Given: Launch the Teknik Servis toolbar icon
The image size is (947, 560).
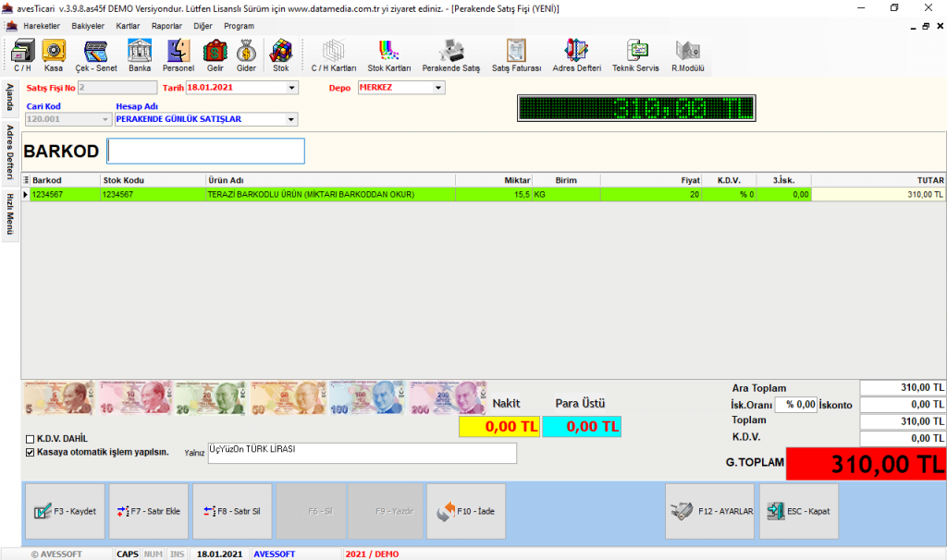Looking at the screenshot, I should [x=635, y=55].
